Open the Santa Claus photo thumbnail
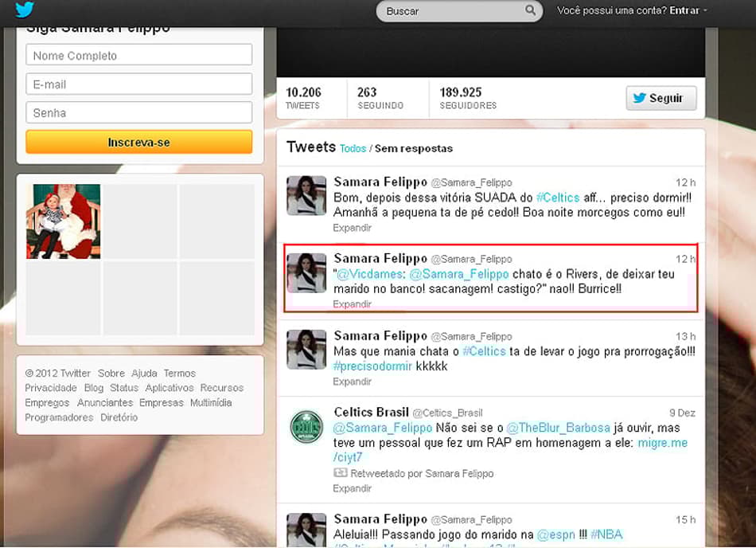The image size is (756, 548). pyautogui.click(x=63, y=221)
